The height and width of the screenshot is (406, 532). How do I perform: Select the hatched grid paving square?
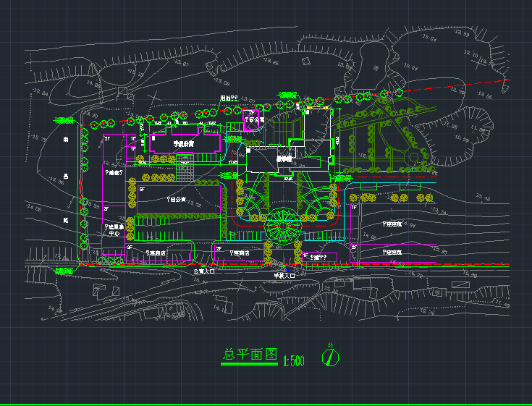185,168
